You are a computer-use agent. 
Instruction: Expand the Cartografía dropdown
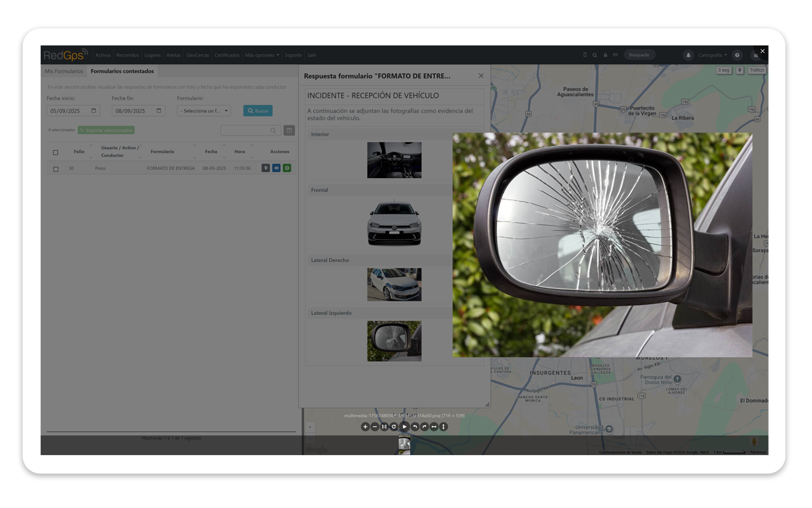[713, 56]
